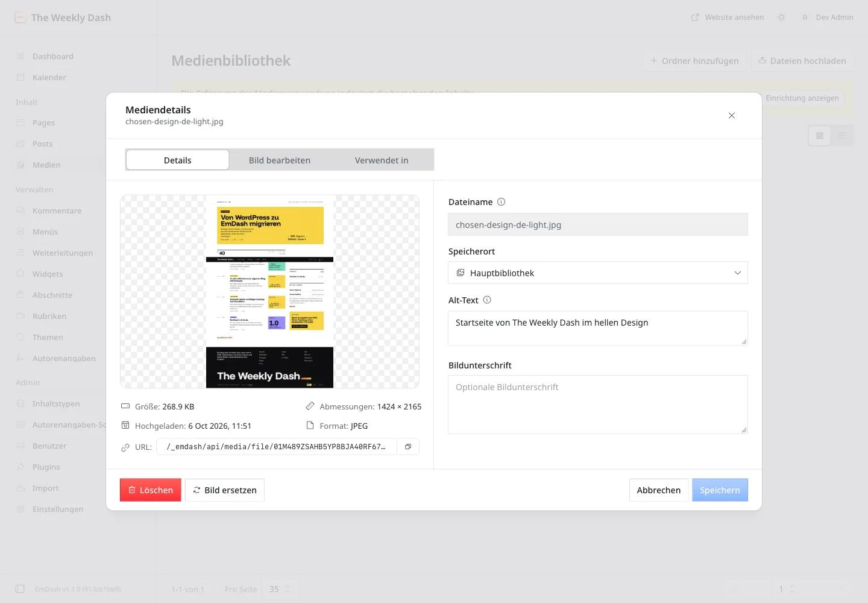Click the Bild ersetzen button
This screenshot has height=603, width=868.
pos(225,490)
